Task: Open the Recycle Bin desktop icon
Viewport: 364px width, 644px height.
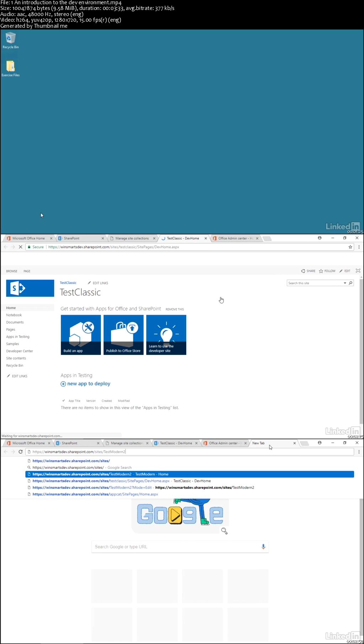Action: click(11, 40)
